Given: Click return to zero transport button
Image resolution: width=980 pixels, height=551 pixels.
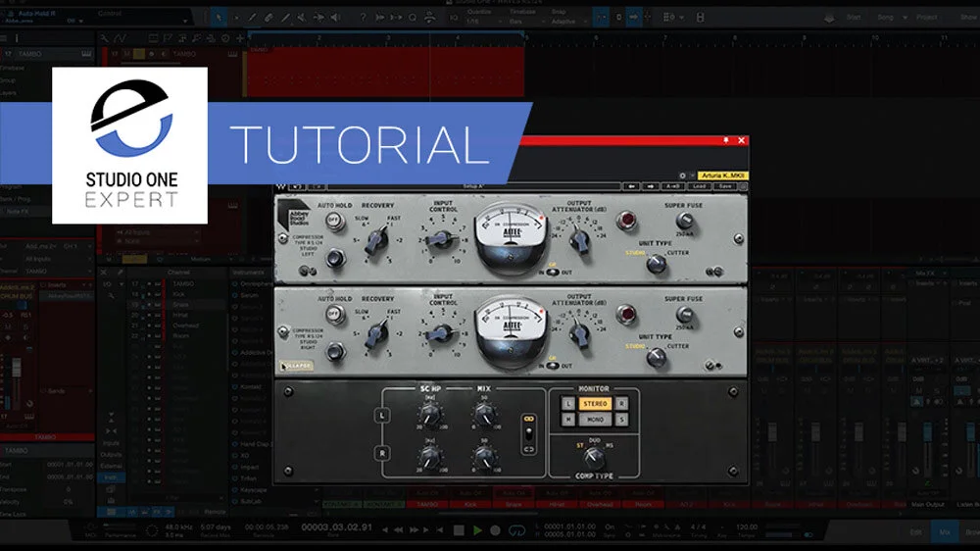Looking at the screenshot, I should (x=440, y=530).
